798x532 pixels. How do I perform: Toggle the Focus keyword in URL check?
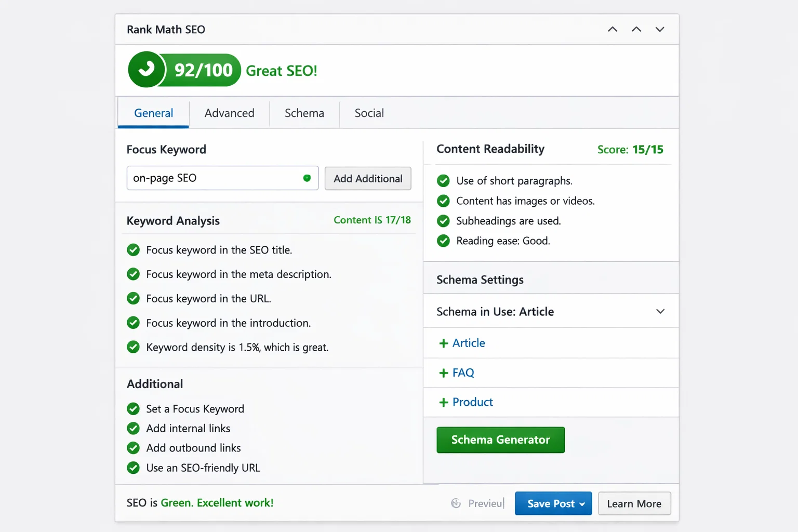134,299
